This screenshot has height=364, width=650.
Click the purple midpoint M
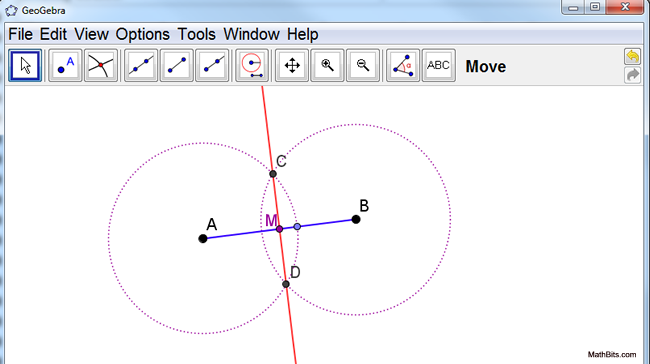pos(279,229)
